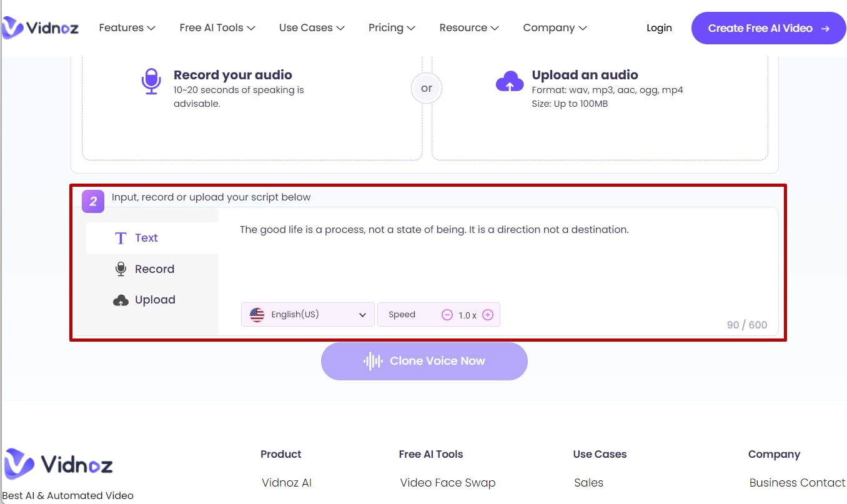Click the microphone icon to record audio
Viewport: 847px width, 504px height.
click(151, 81)
